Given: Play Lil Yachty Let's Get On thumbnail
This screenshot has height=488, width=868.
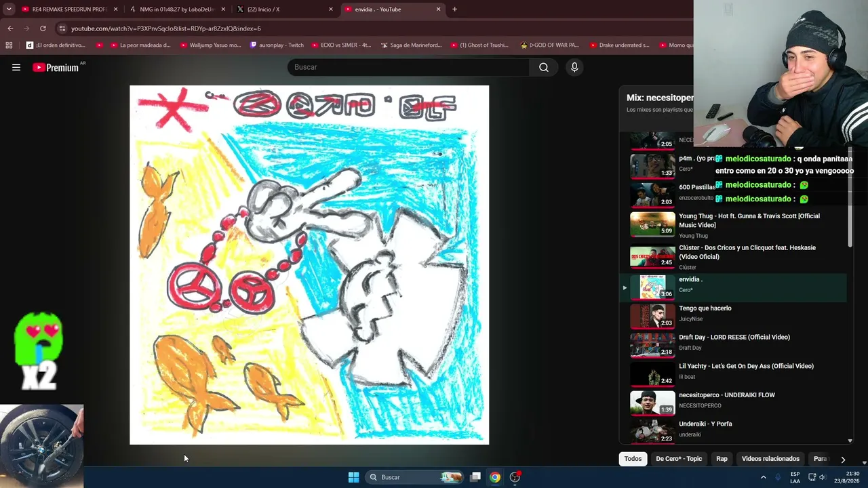Looking at the screenshot, I should 652,374.
